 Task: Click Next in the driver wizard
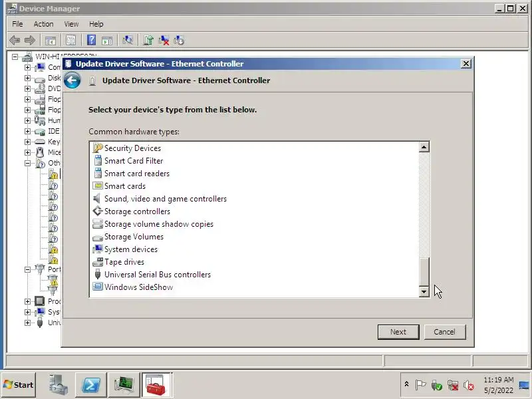coord(398,332)
